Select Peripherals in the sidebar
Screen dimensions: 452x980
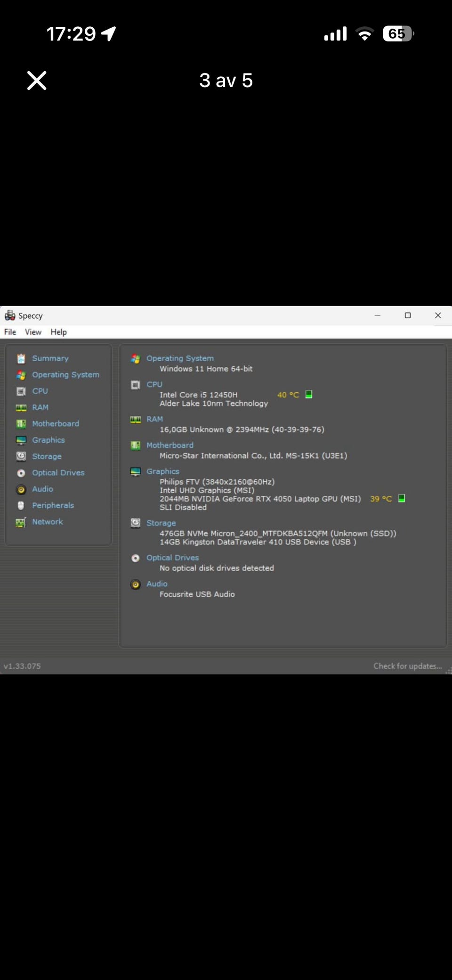pos(53,505)
